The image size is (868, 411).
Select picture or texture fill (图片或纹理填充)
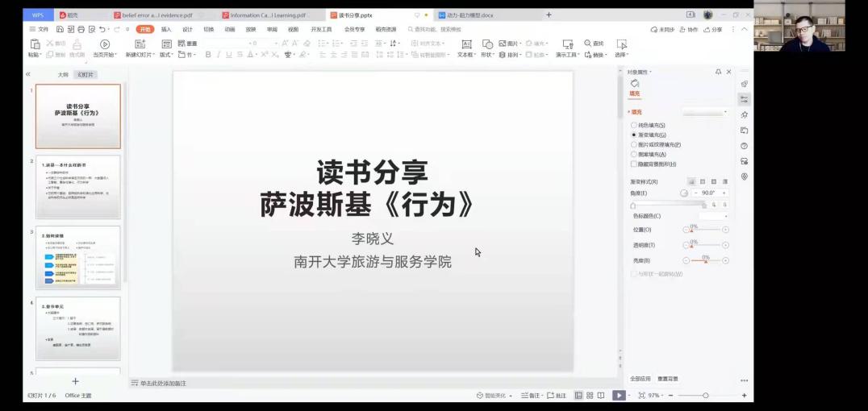click(634, 145)
